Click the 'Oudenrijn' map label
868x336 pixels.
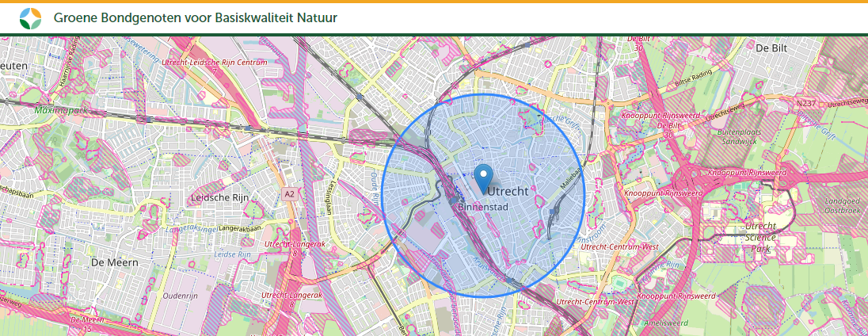181,296
